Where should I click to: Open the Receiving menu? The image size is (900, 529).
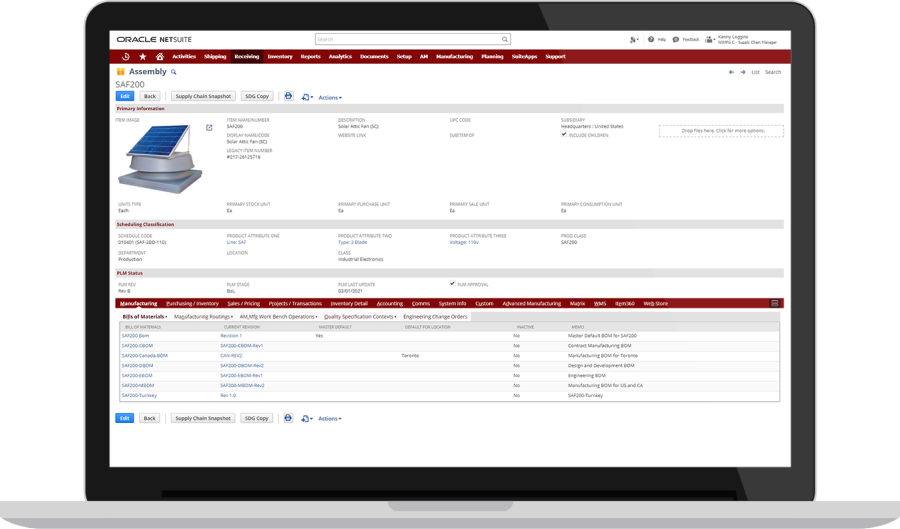click(247, 56)
